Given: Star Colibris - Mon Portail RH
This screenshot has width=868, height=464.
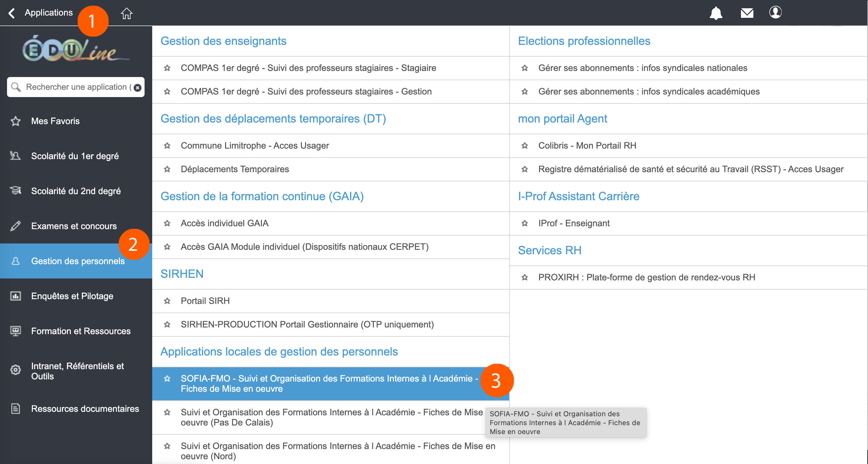Looking at the screenshot, I should coord(525,145).
